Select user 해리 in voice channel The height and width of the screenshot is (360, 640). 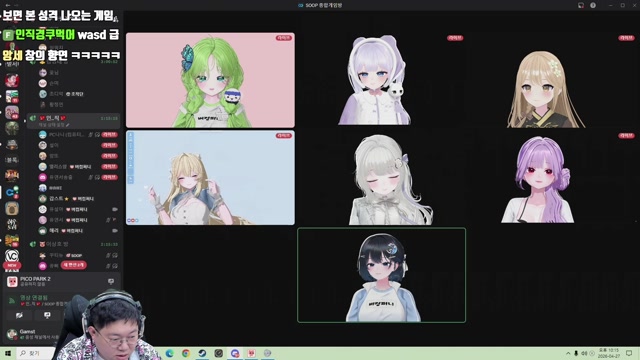tap(73, 231)
